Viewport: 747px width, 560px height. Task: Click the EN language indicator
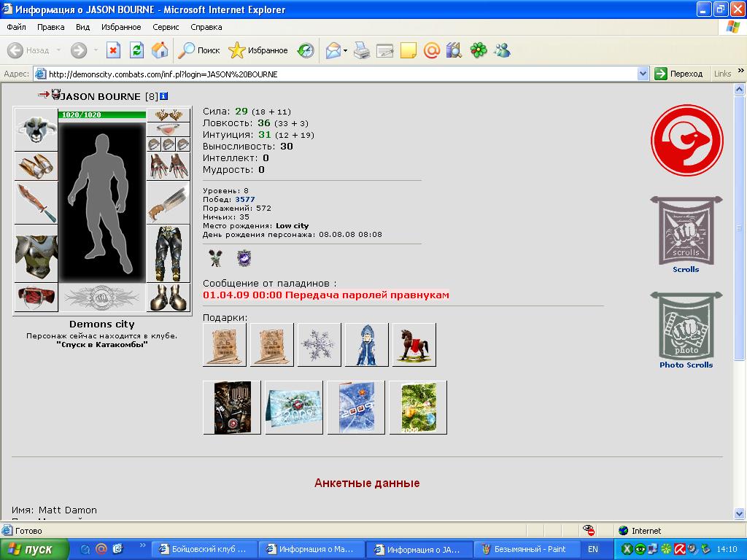(592, 549)
